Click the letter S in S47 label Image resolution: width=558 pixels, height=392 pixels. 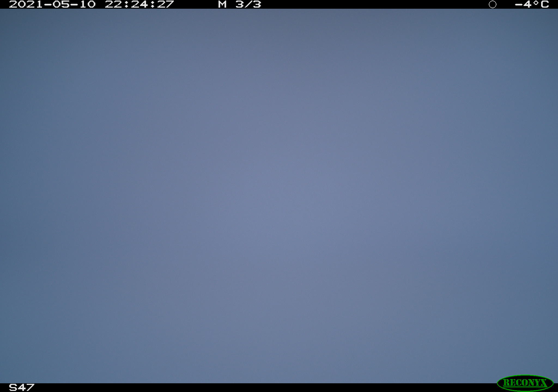point(13,387)
